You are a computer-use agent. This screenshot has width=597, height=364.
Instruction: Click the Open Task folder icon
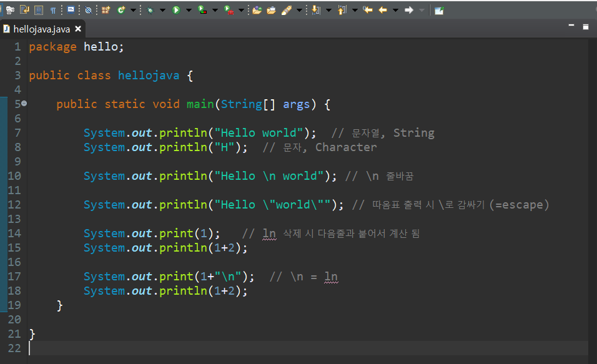272,10
